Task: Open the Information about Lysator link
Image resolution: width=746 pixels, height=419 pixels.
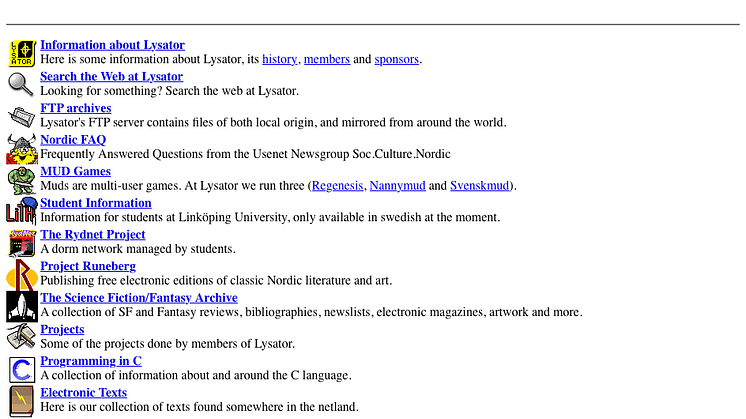Action: (x=112, y=45)
